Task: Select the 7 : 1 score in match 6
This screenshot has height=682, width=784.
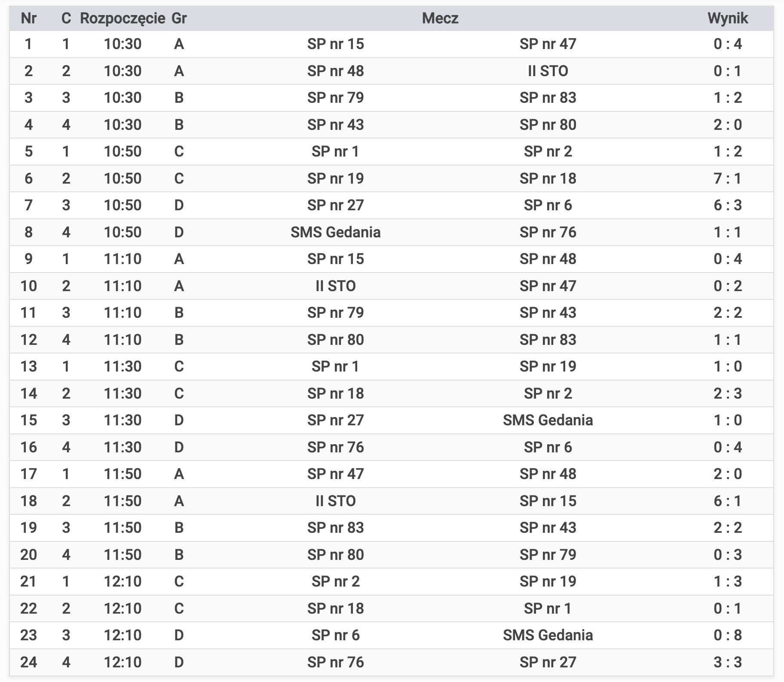Action: pyautogui.click(x=727, y=178)
